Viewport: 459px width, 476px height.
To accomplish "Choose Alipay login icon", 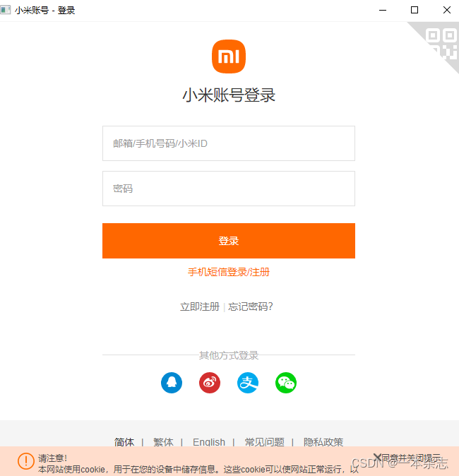I will coord(248,383).
